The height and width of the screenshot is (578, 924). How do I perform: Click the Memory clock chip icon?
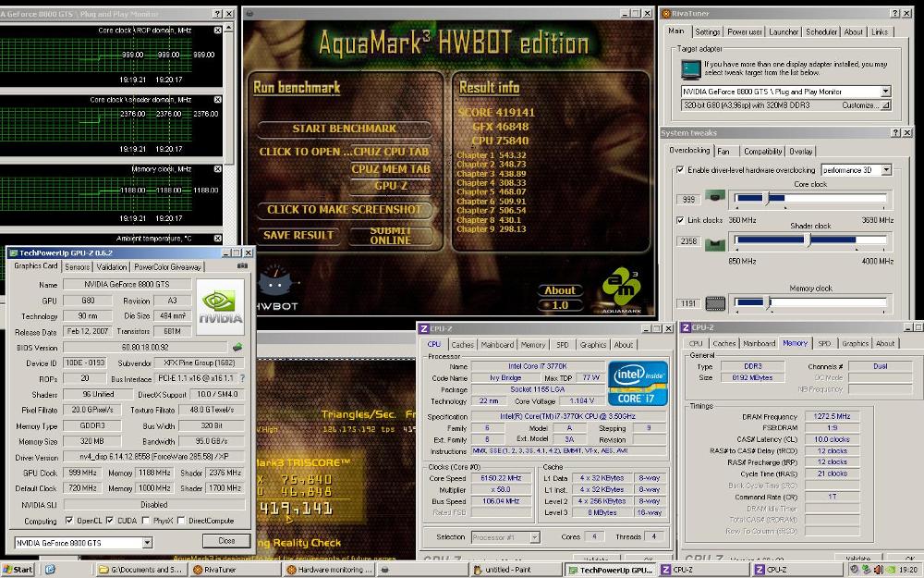pos(715,303)
